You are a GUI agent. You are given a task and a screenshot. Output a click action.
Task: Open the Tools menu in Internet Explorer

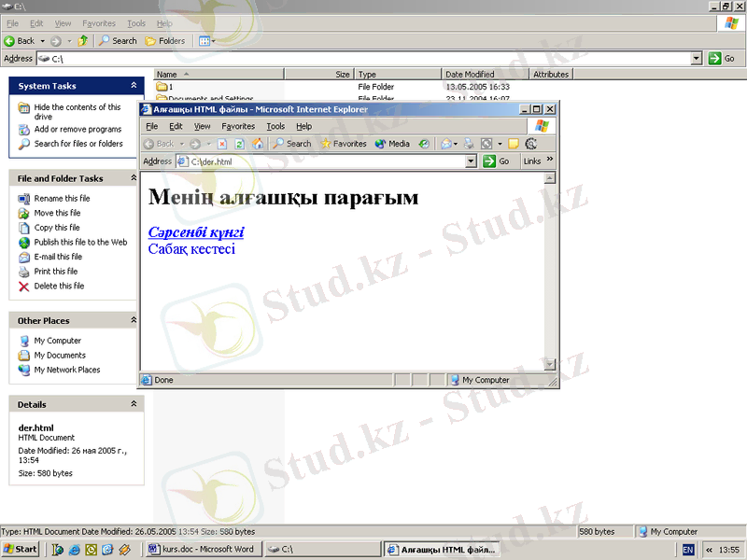pyautogui.click(x=275, y=126)
